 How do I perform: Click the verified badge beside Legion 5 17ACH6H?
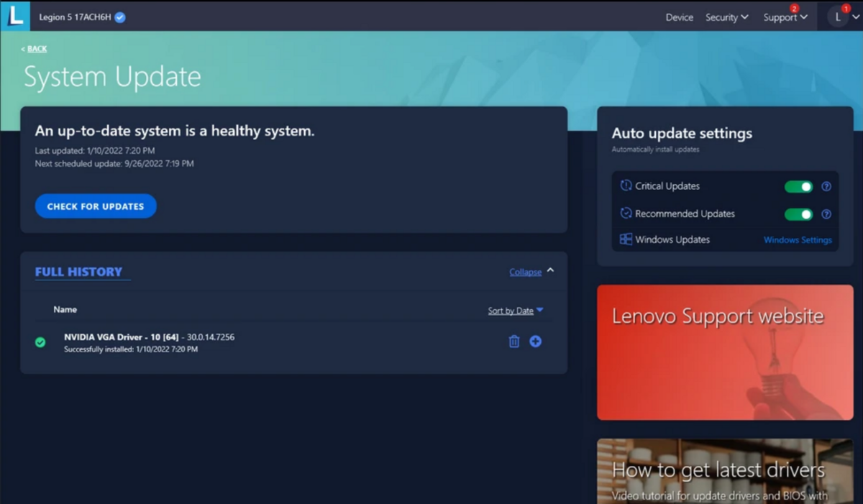pos(120,17)
